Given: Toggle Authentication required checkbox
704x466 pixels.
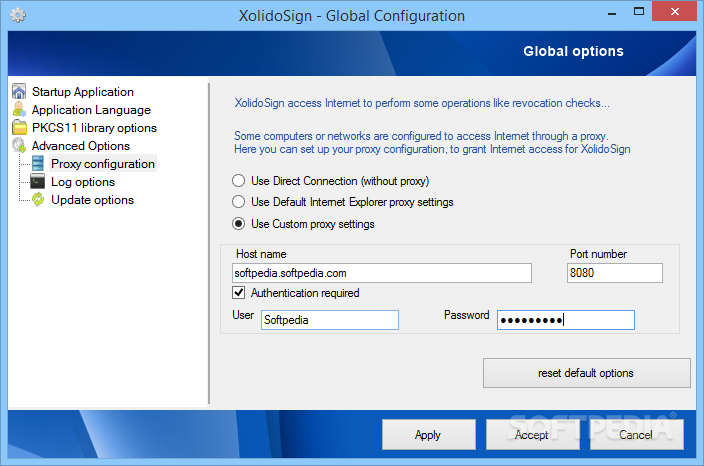Looking at the screenshot, I should pyautogui.click(x=238, y=293).
